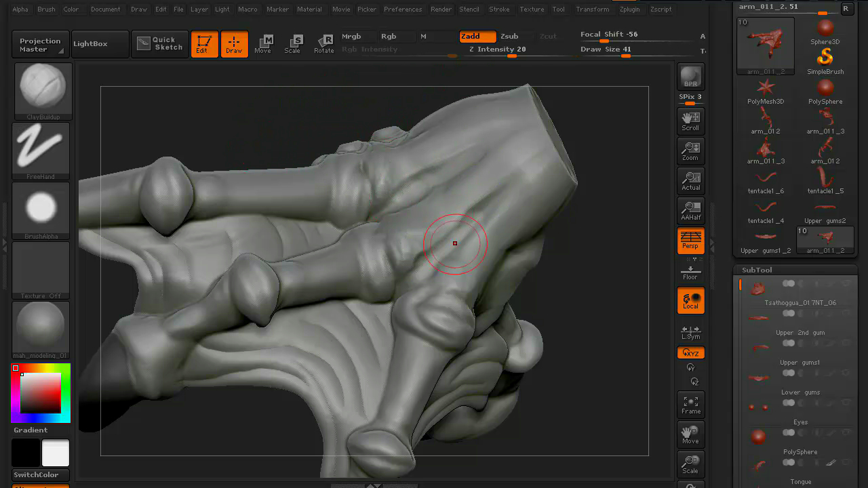
Task: Toggle the Floor grid
Action: (x=690, y=271)
